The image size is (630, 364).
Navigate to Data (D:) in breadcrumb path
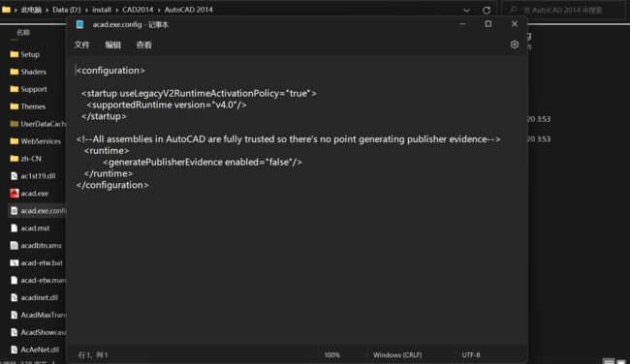click(67, 10)
